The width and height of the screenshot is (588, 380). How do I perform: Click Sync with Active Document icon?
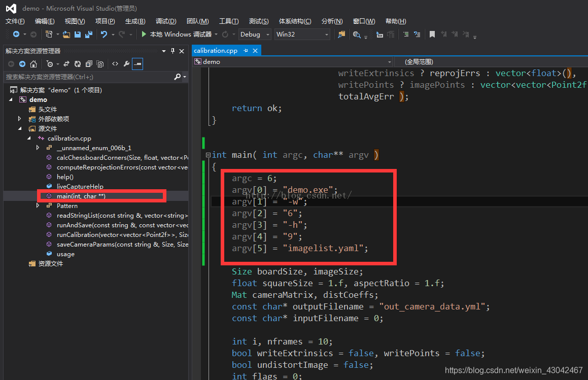tap(66, 64)
